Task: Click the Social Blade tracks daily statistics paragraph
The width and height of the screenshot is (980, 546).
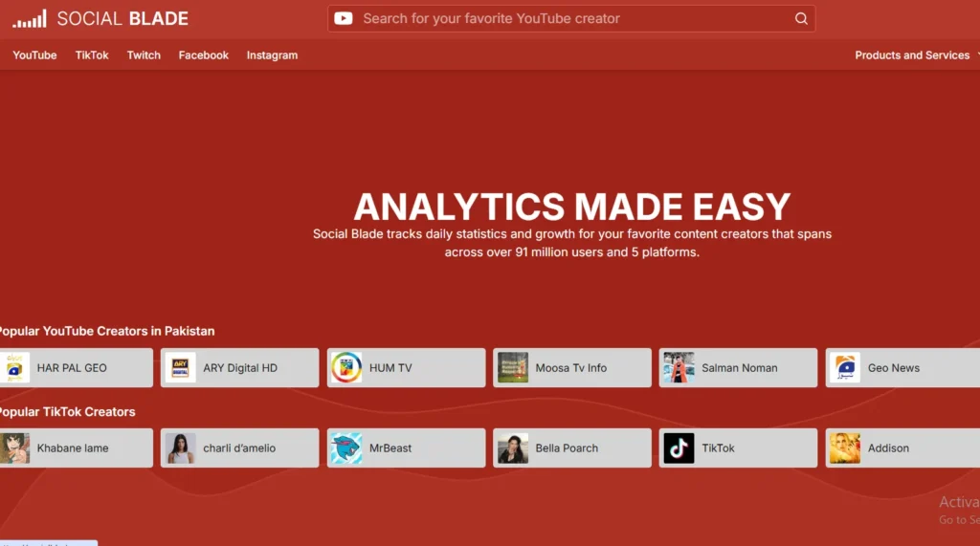Action: [572, 243]
